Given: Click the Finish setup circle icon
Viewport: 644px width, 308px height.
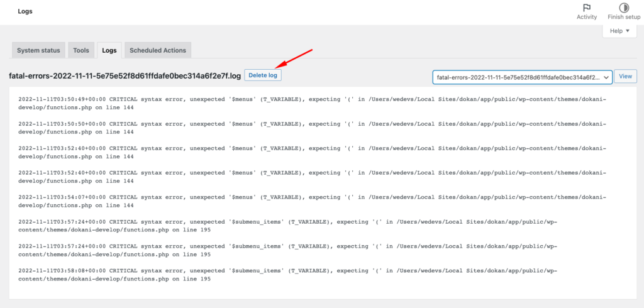Looking at the screenshot, I should tap(624, 8).
